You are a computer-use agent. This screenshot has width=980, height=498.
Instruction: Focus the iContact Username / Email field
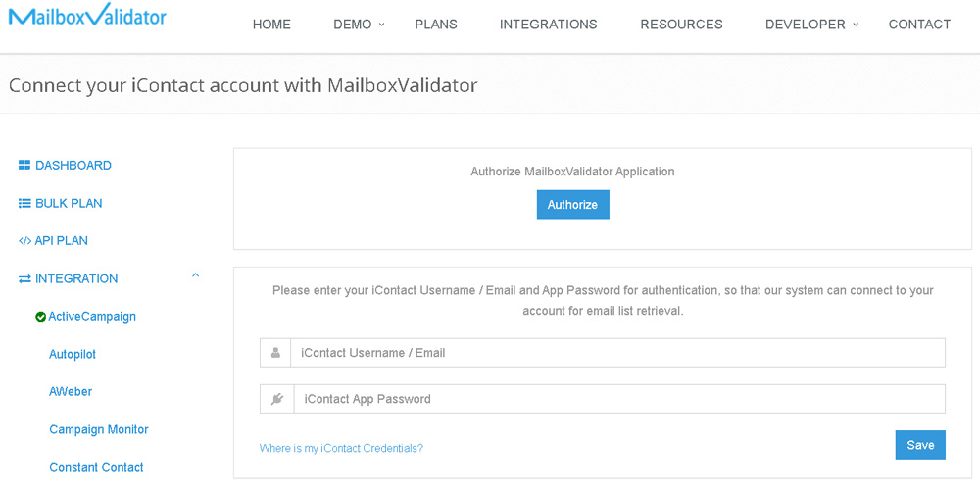(618, 353)
